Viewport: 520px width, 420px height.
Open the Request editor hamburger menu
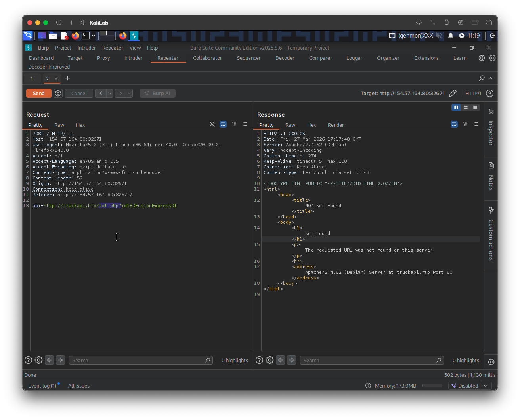[x=245, y=124]
